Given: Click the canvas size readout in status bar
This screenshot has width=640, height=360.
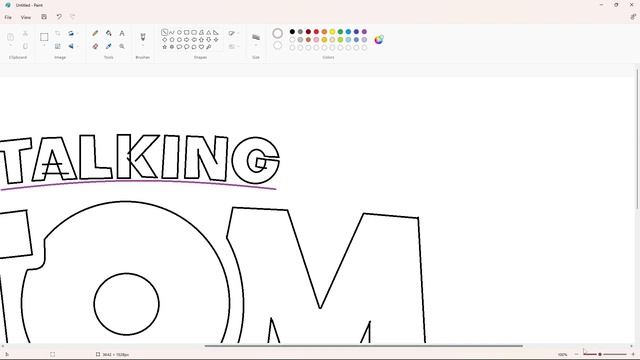Looking at the screenshot, I should (113, 355).
